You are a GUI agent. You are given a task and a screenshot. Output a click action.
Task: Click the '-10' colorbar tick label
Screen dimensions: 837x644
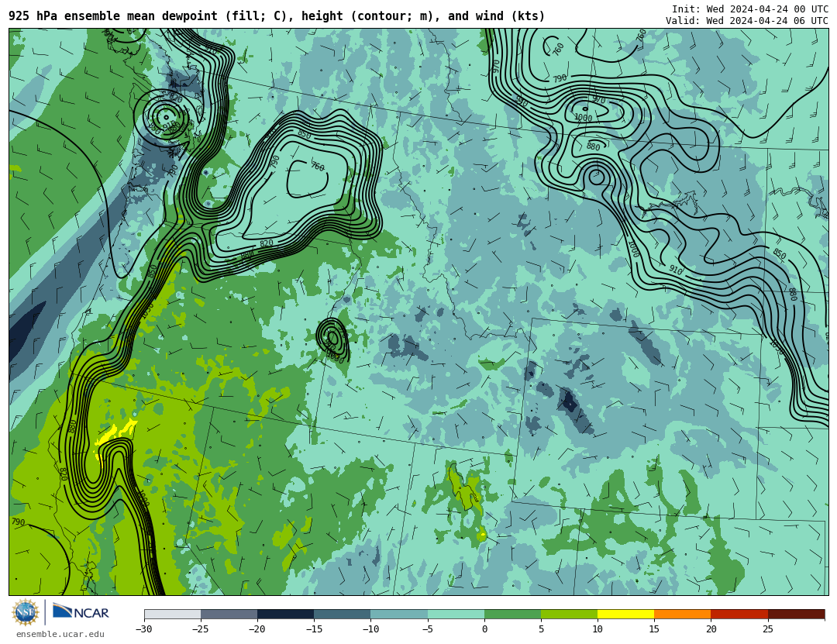point(370,629)
